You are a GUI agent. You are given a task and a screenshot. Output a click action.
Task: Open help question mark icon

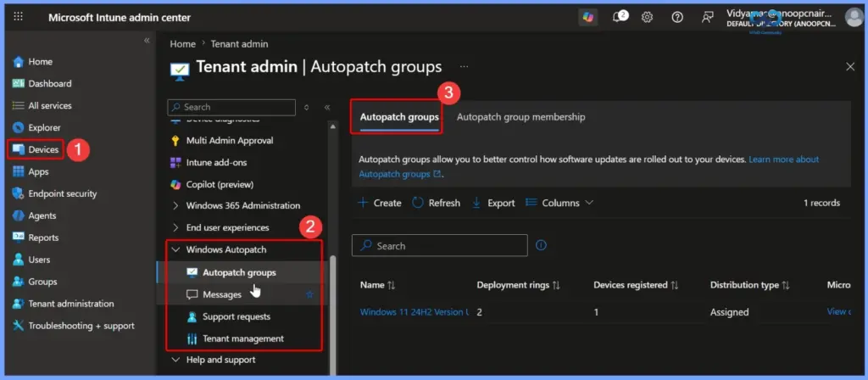(677, 17)
